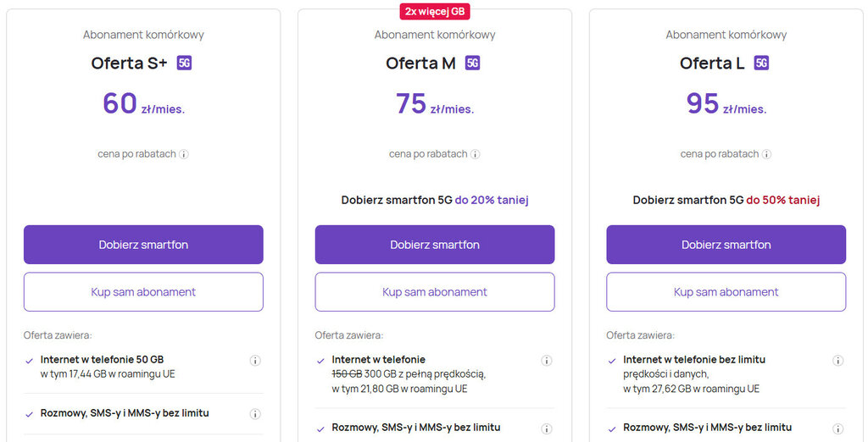The height and width of the screenshot is (442, 868).
Task: Click the "2x więcej GB" promo badge
Action: click(435, 11)
